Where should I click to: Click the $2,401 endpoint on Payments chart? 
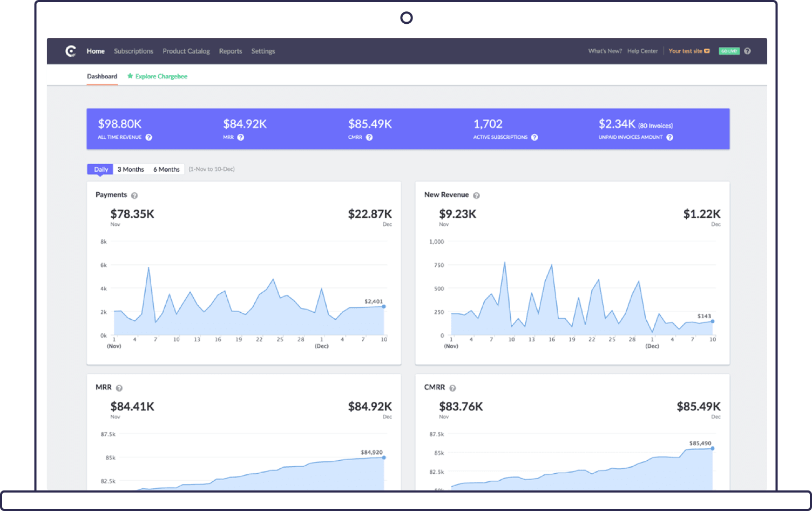pos(384,307)
